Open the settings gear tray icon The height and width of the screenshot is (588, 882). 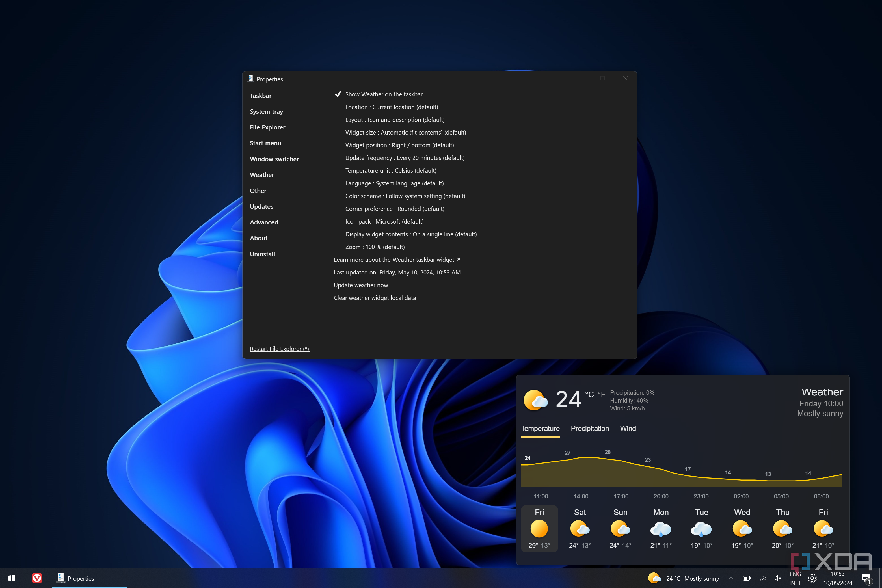pyautogui.click(x=812, y=578)
